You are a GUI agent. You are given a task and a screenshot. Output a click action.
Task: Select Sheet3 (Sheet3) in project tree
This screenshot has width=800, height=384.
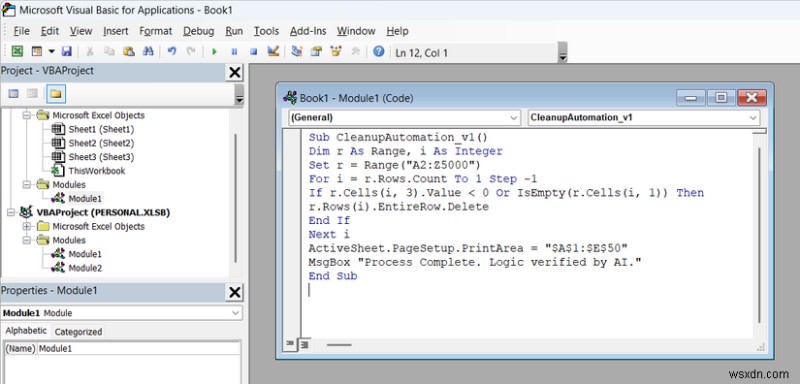click(x=101, y=157)
